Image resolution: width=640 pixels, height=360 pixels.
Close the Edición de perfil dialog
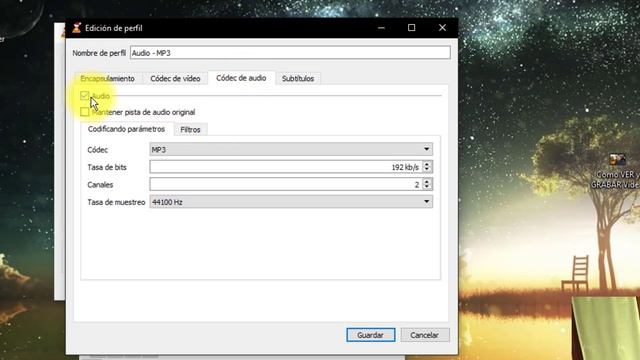click(x=442, y=28)
